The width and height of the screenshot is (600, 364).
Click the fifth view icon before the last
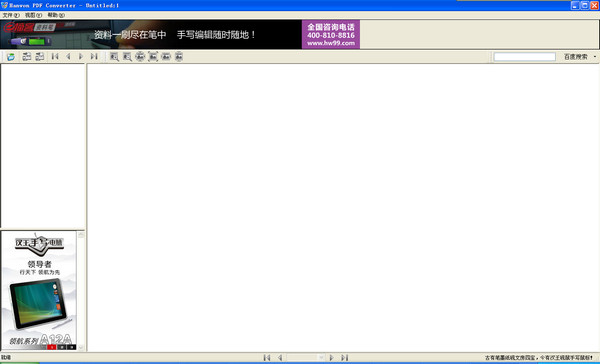point(166,57)
